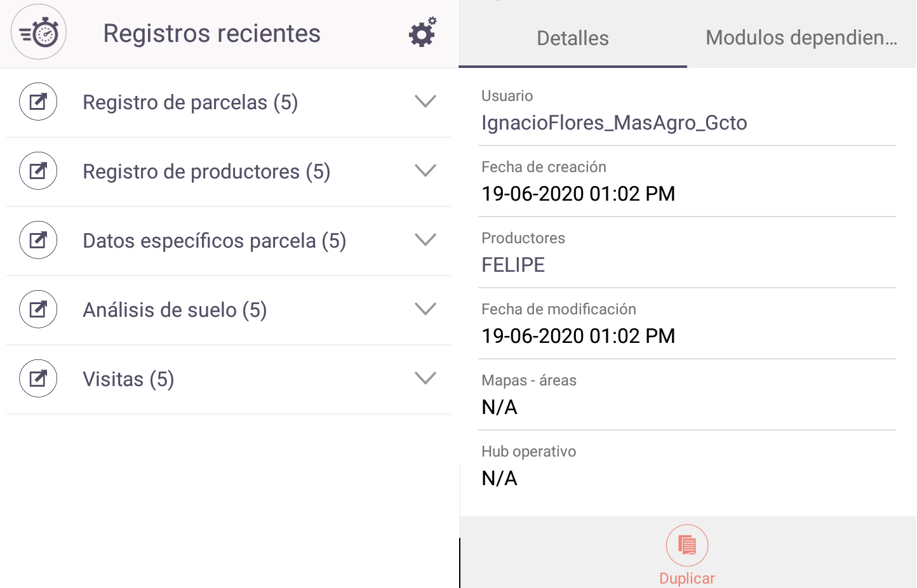
Task: Open the edit icon beside Datos específicos parcela
Action: tap(38, 240)
